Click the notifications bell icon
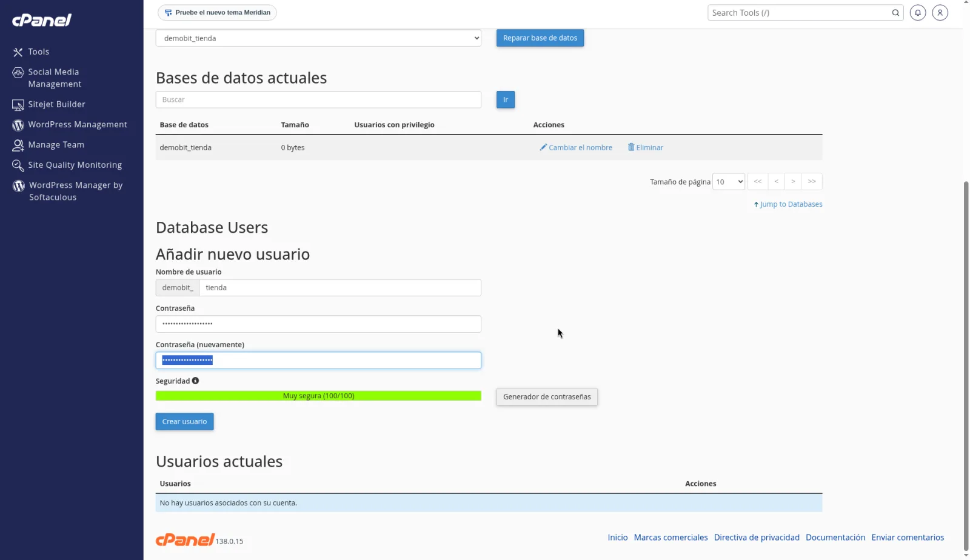 coord(918,13)
